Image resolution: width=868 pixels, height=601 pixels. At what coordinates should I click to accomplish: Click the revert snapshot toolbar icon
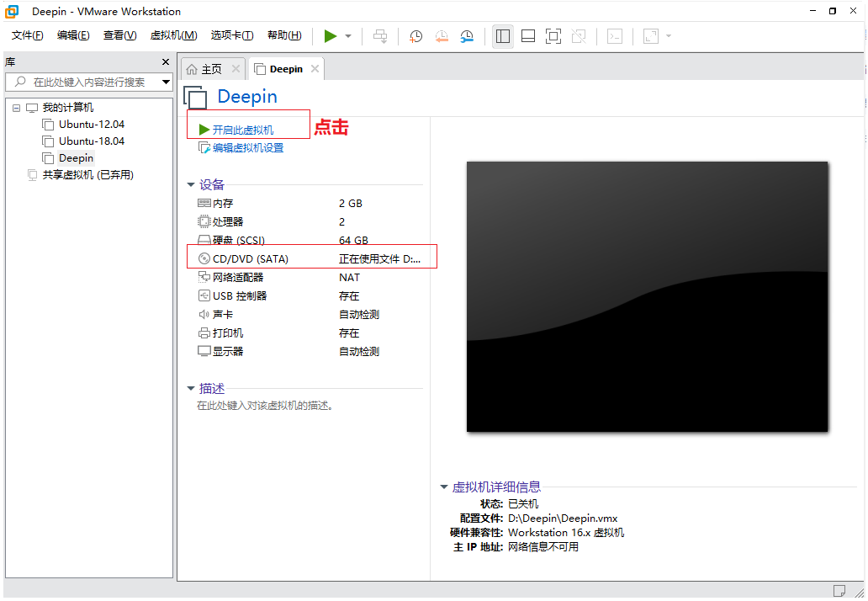(442, 36)
